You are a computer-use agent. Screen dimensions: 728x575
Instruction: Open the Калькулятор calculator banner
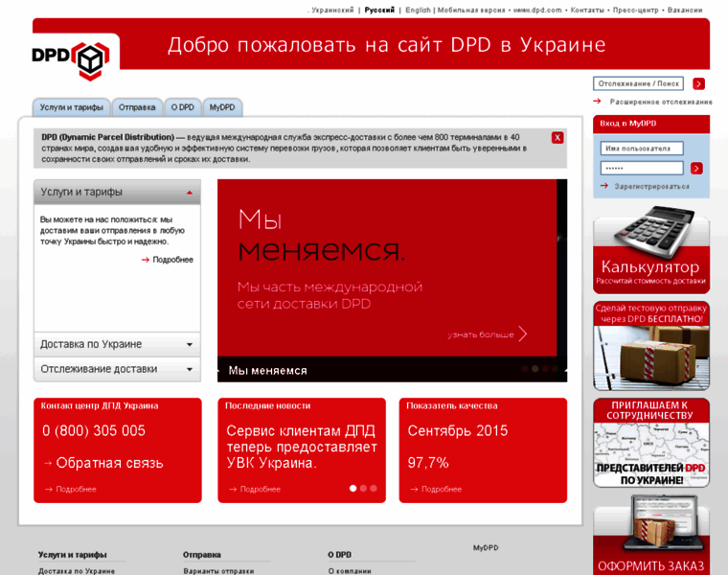(x=650, y=252)
